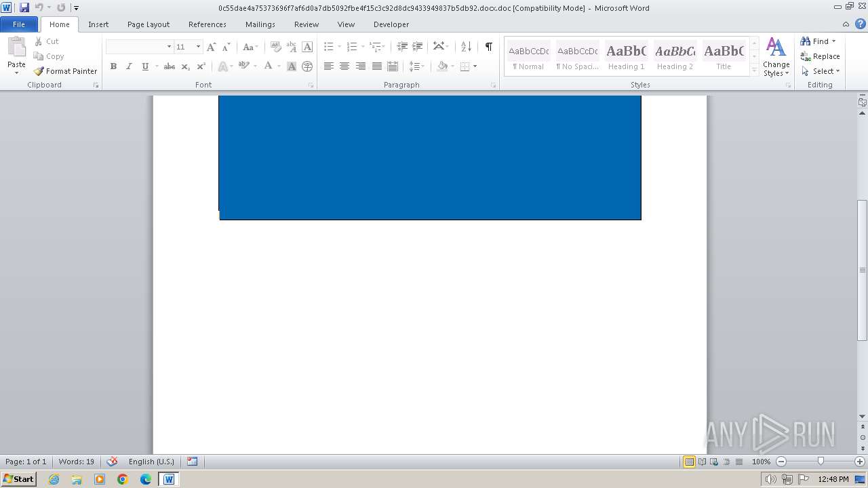Clear formatting with the eraser icon
The width and height of the screenshot is (868, 488).
(x=275, y=47)
